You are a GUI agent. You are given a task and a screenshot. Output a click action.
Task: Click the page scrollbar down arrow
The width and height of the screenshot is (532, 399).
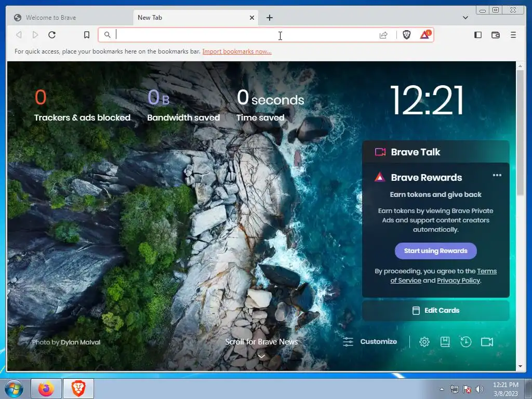click(x=520, y=366)
